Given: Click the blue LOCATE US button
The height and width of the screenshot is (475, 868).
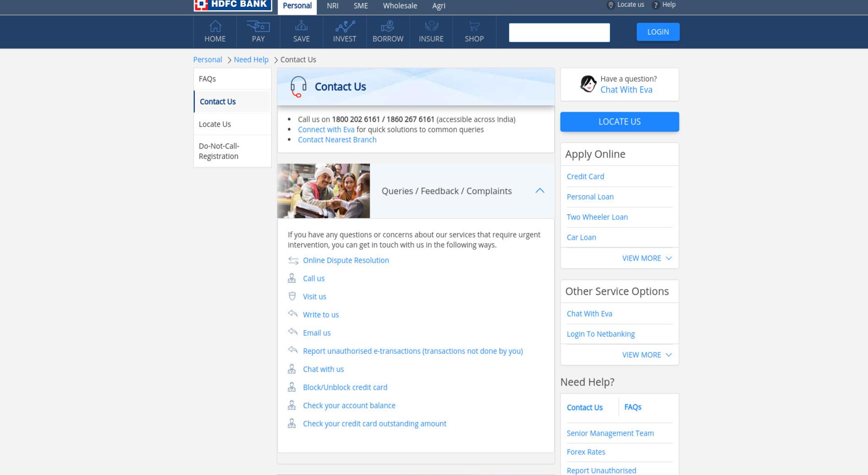Looking at the screenshot, I should (619, 122).
